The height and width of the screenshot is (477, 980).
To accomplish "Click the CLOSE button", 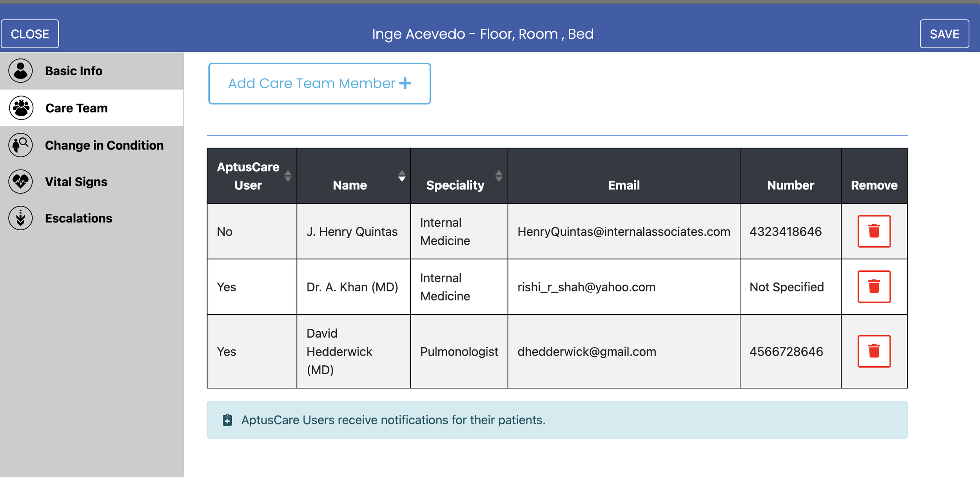I will pyautogui.click(x=30, y=34).
